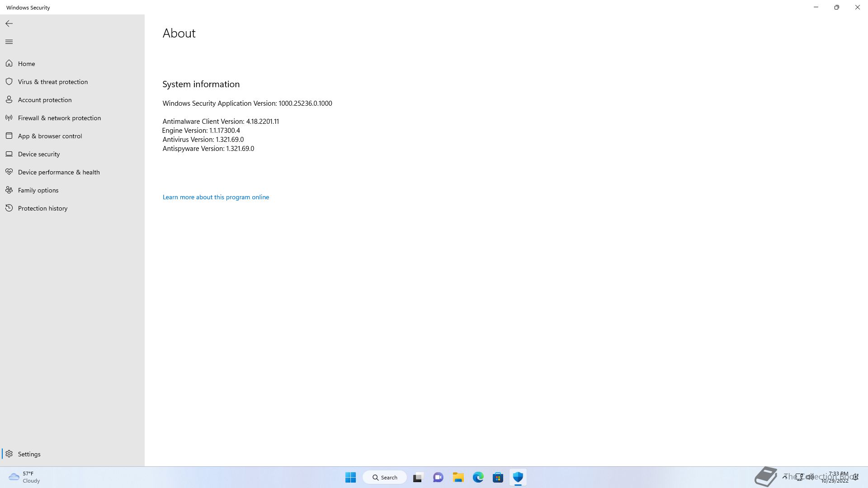The image size is (868, 488).
Task: Click the Settings gear icon
Action: [x=9, y=454]
